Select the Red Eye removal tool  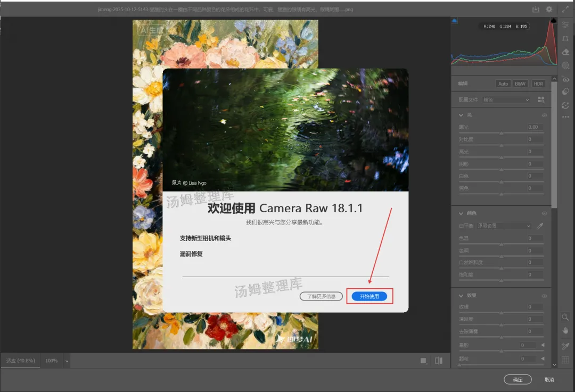coord(565,79)
